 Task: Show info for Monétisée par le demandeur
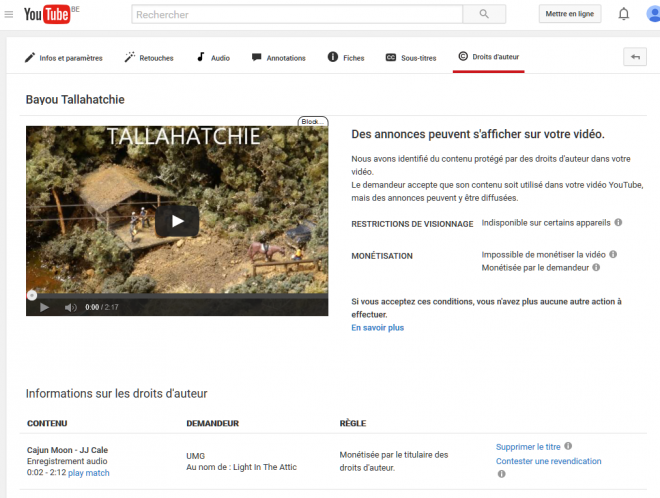(596, 267)
